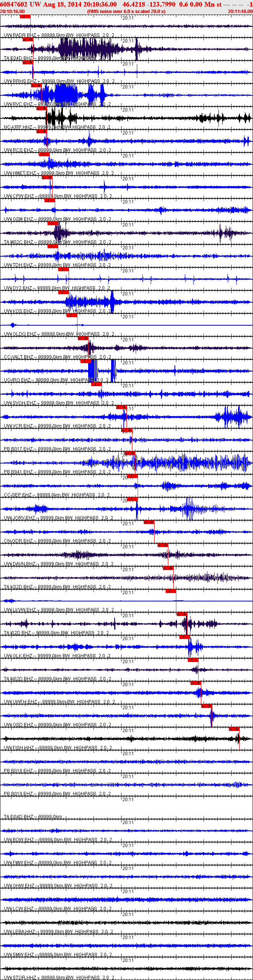Select the pick marker on CN GDR trace
The width and height of the screenshot is (253, 980).
pos(149,522)
